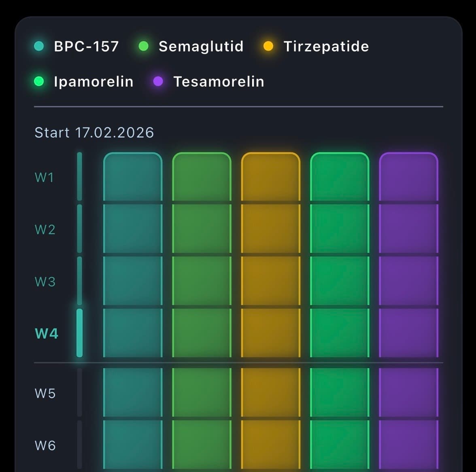The image size is (476, 472).
Task: Select the Ipamorelin legend dot
Action: pos(39,81)
